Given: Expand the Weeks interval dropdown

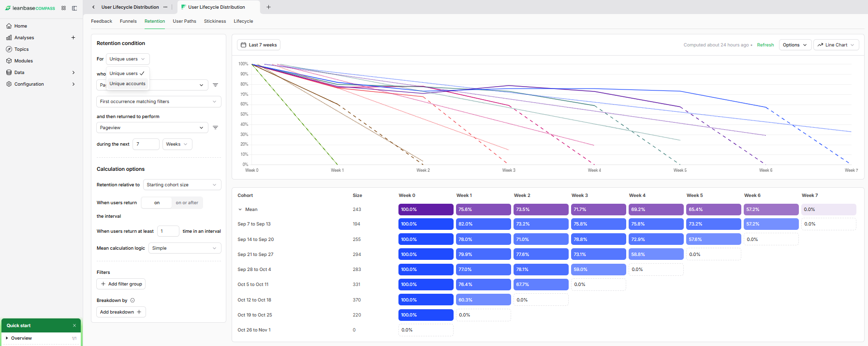Looking at the screenshot, I should 177,144.
